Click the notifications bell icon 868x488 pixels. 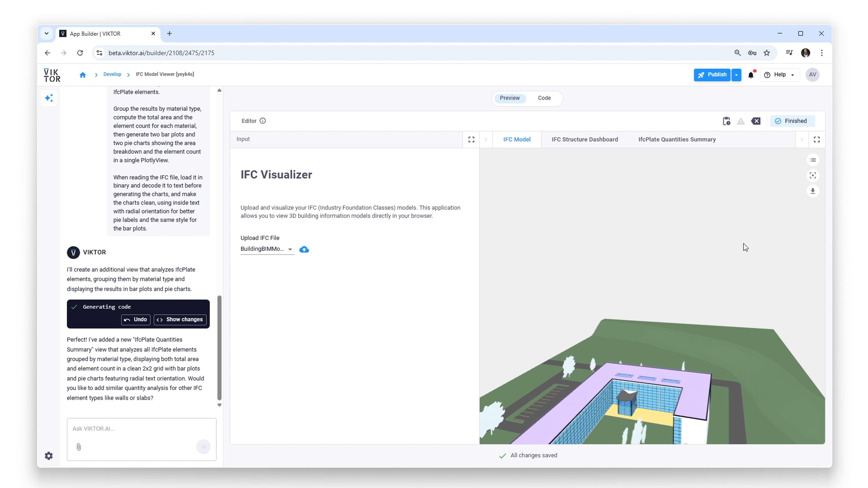751,75
